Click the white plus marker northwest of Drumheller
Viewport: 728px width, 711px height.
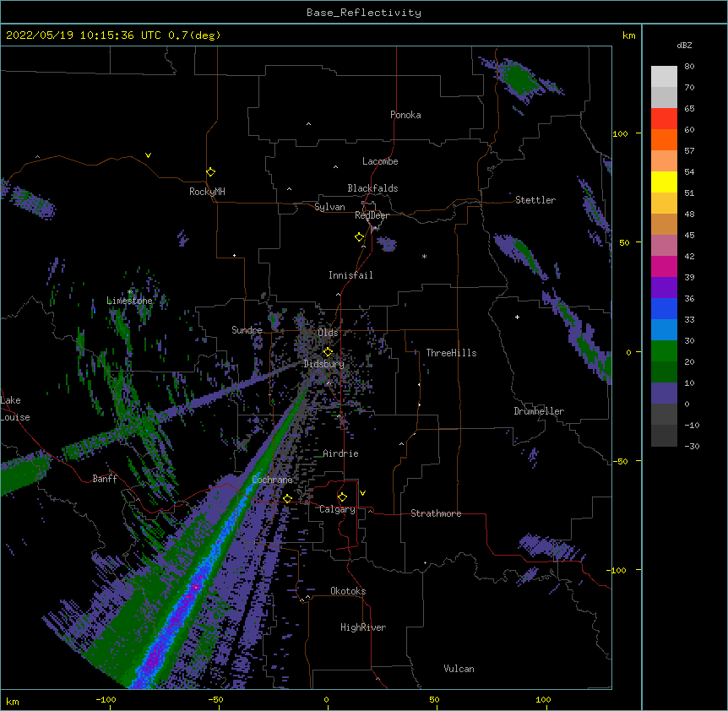(517, 317)
